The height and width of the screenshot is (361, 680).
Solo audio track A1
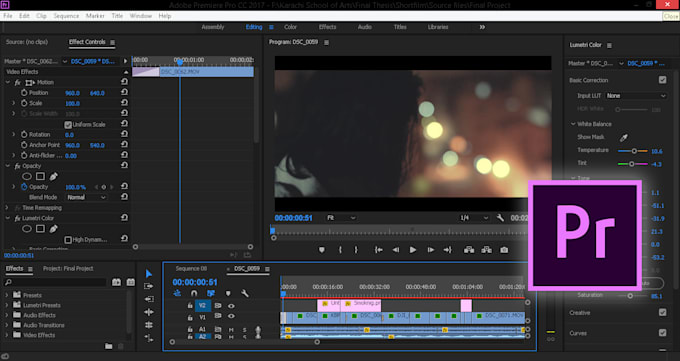coord(245,330)
